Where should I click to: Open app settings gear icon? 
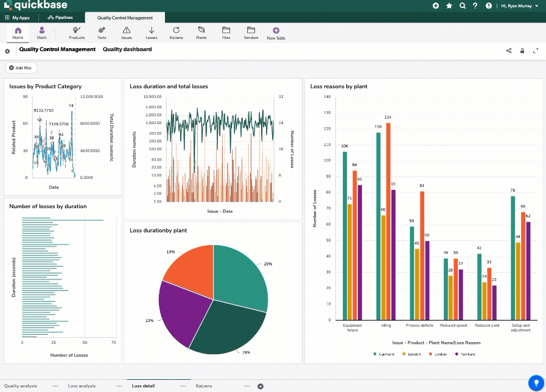(x=7, y=51)
